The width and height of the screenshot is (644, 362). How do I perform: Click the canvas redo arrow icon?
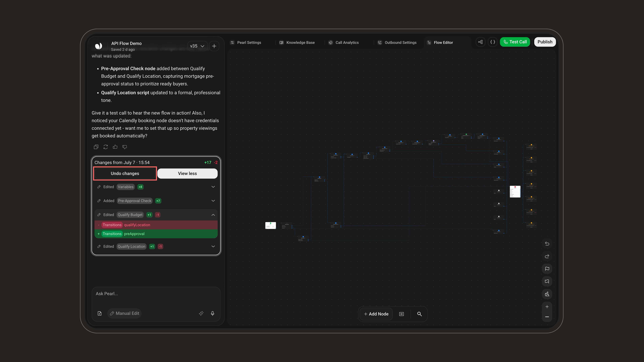(547, 256)
